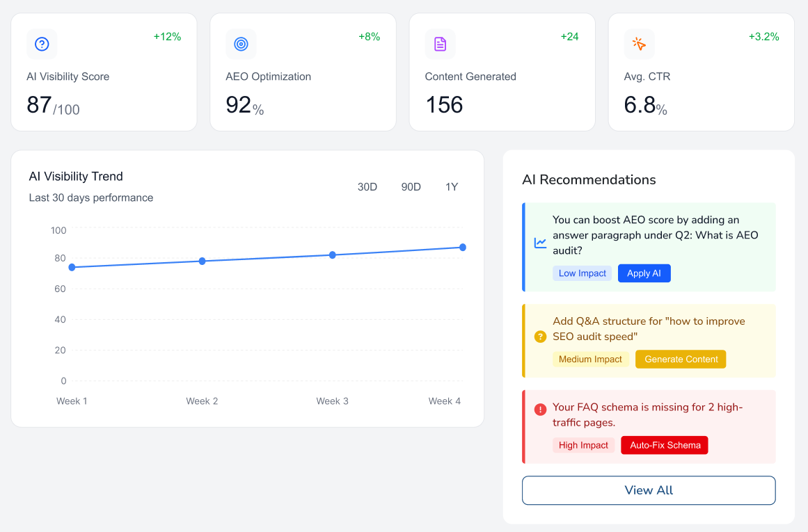This screenshot has width=808, height=532.
Task: Click the trend chart icon in green recommendation
Action: tap(540, 243)
